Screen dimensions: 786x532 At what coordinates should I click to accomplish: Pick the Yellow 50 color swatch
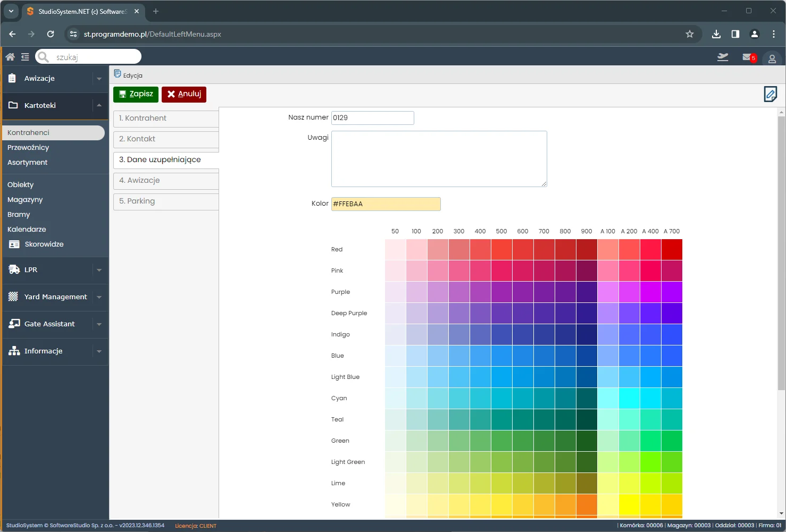(395, 505)
